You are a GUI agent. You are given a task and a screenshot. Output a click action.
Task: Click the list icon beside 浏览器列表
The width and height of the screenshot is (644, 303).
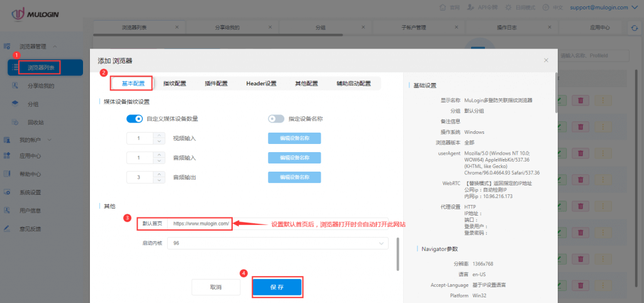click(x=15, y=67)
